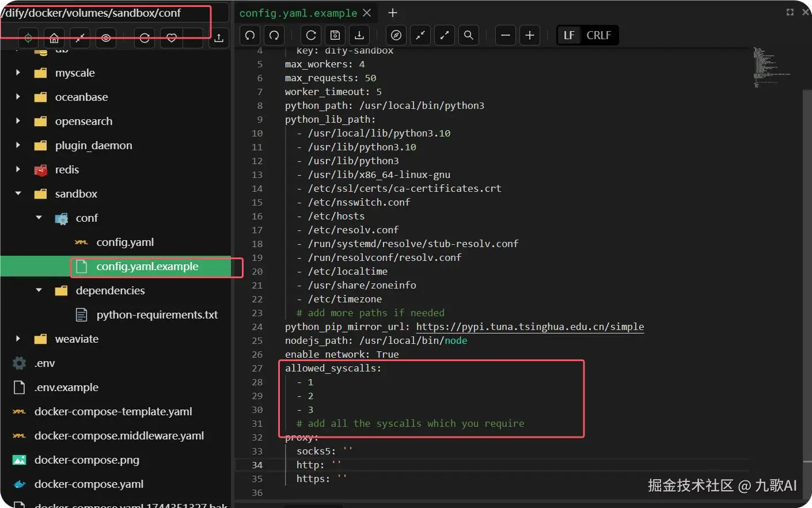Open python-requirements.txt file
Viewport: 812px width, 508px height.
coord(157,314)
